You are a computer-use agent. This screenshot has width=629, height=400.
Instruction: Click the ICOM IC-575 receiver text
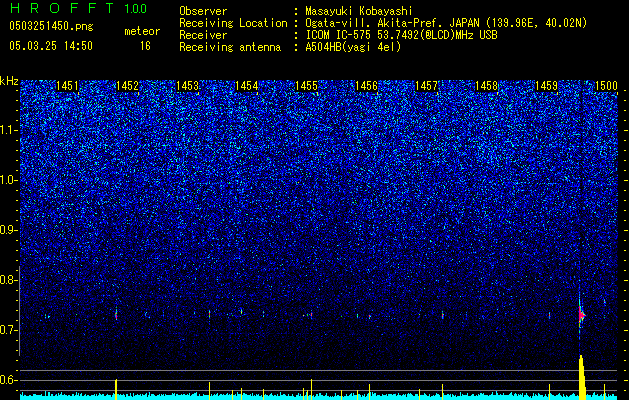pyautogui.click(x=401, y=35)
